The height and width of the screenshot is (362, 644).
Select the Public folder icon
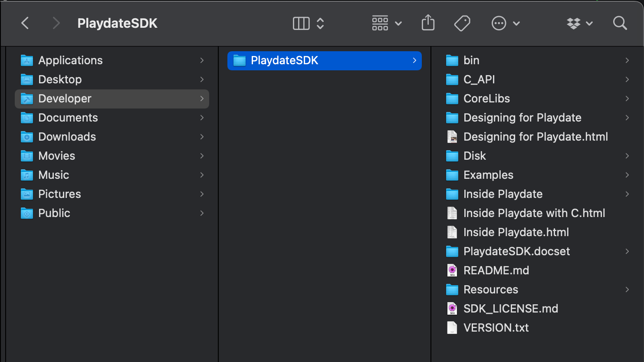coord(27,213)
